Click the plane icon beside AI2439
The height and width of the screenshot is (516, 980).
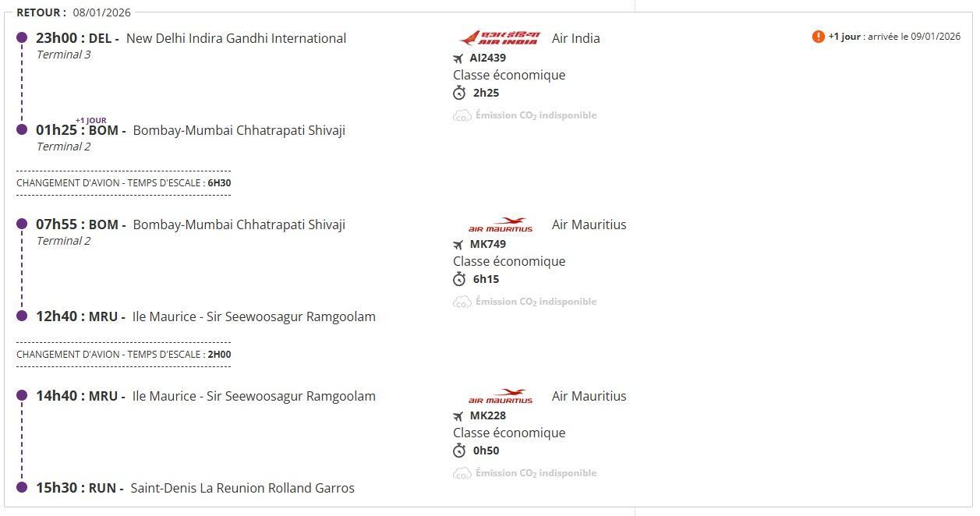(458, 58)
